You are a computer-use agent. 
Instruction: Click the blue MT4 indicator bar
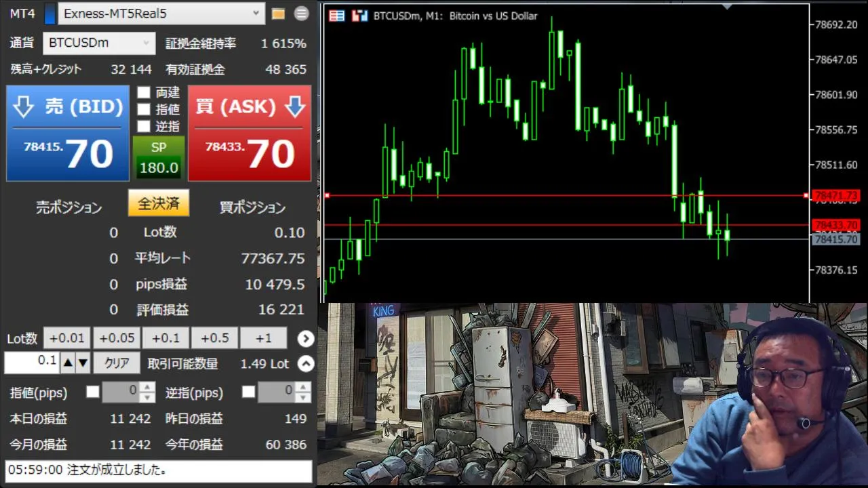[x=50, y=13]
